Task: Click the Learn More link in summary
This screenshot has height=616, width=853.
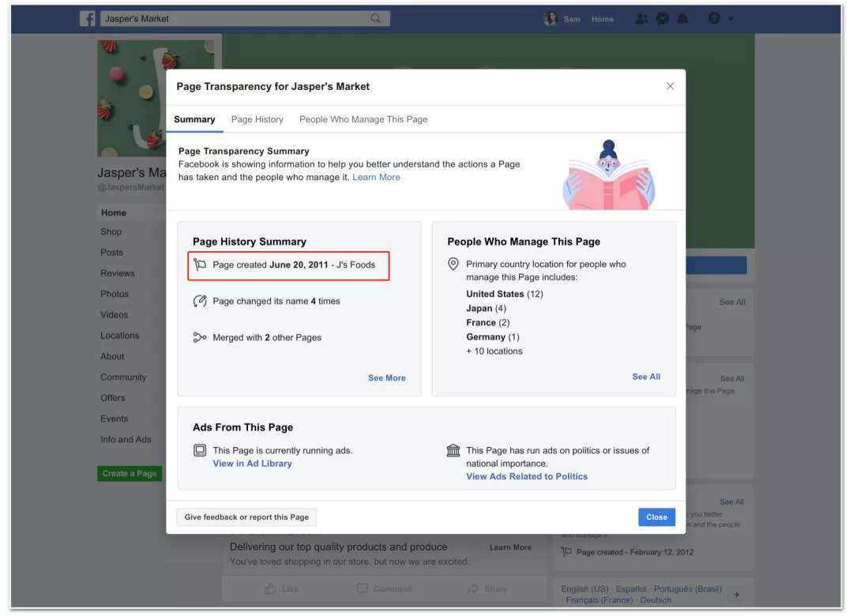Action: tap(377, 177)
